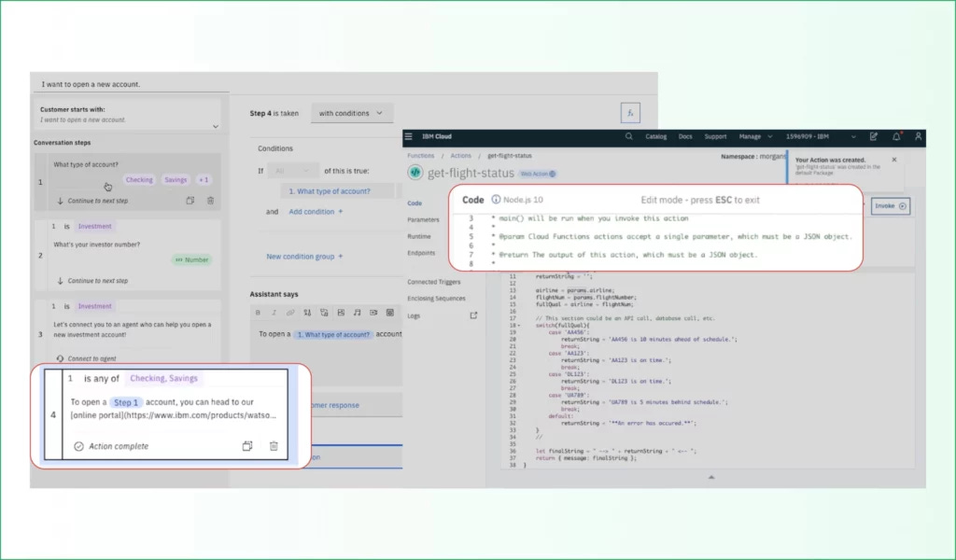Click the '+1' more options chip
The image size is (956, 560).
point(204,180)
